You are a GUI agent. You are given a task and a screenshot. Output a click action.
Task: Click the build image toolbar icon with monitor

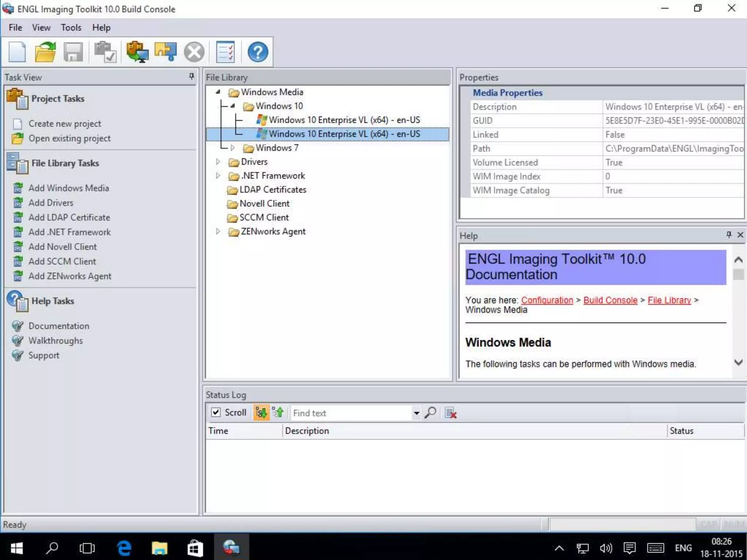pyautogui.click(x=137, y=52)
